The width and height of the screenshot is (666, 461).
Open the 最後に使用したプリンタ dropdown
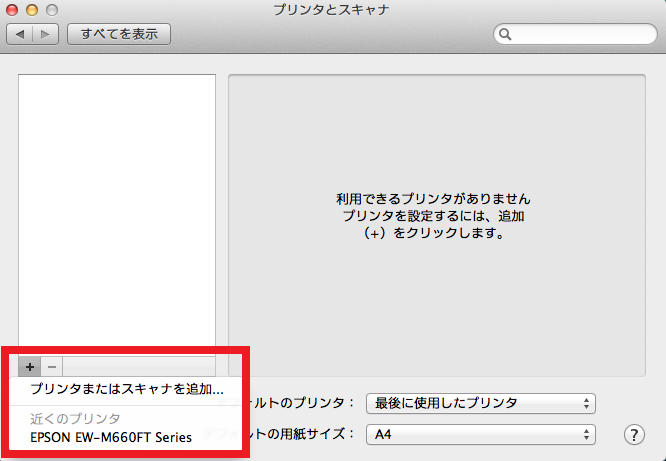480,403
